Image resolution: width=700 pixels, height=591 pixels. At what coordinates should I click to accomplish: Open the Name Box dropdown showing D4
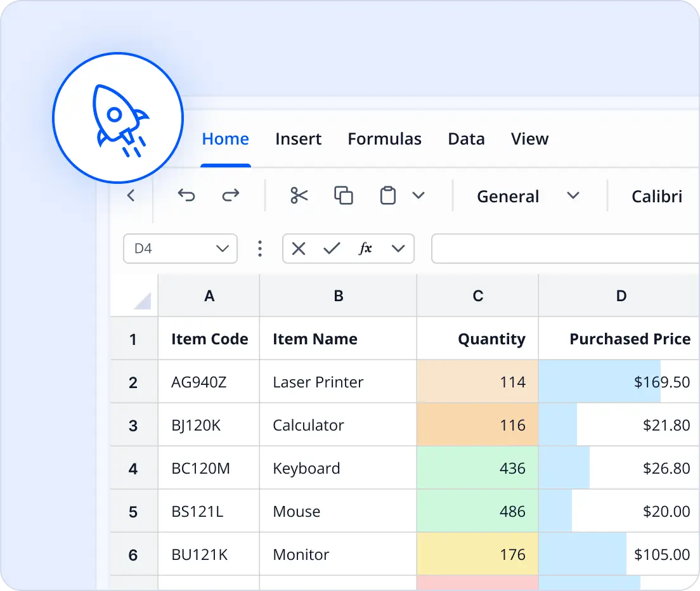(x=223, y=249)
